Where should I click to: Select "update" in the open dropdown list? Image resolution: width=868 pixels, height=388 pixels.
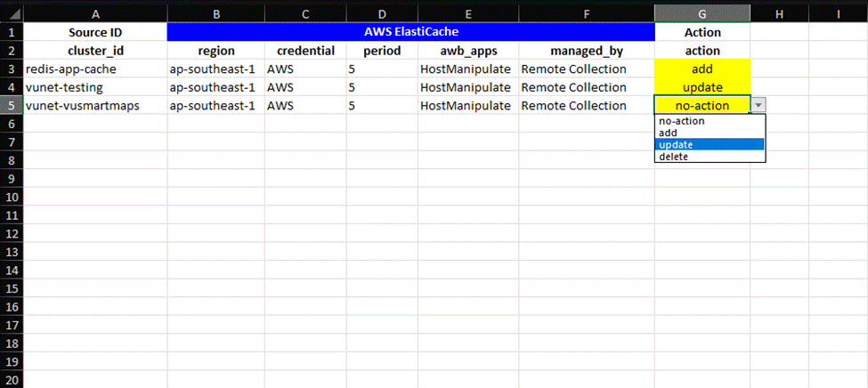[x=676, y=145]
